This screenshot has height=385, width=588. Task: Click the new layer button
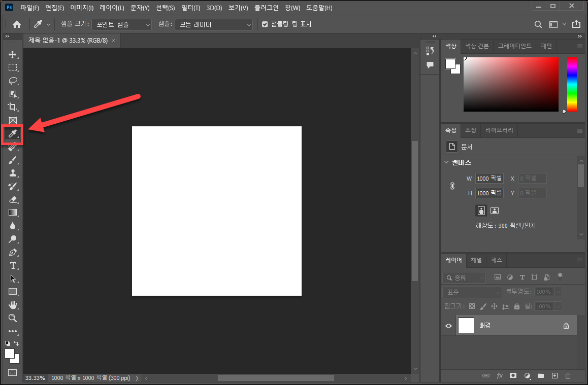pyautogui.click(x=554, y=376)
